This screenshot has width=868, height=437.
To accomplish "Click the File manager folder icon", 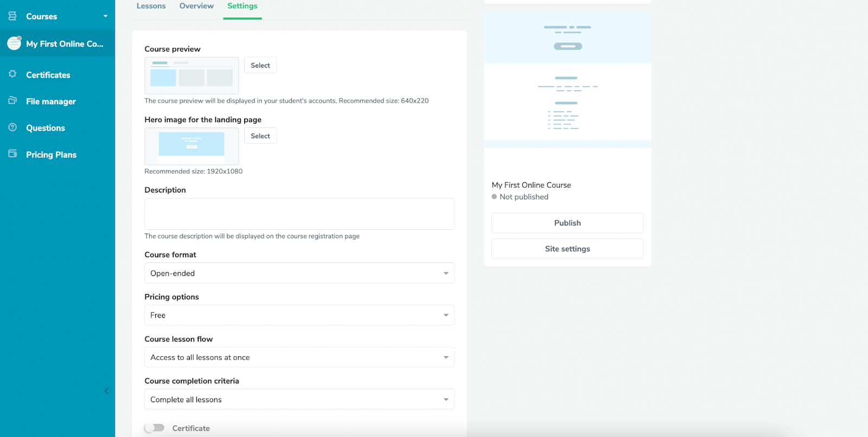I will click(12, 100).
